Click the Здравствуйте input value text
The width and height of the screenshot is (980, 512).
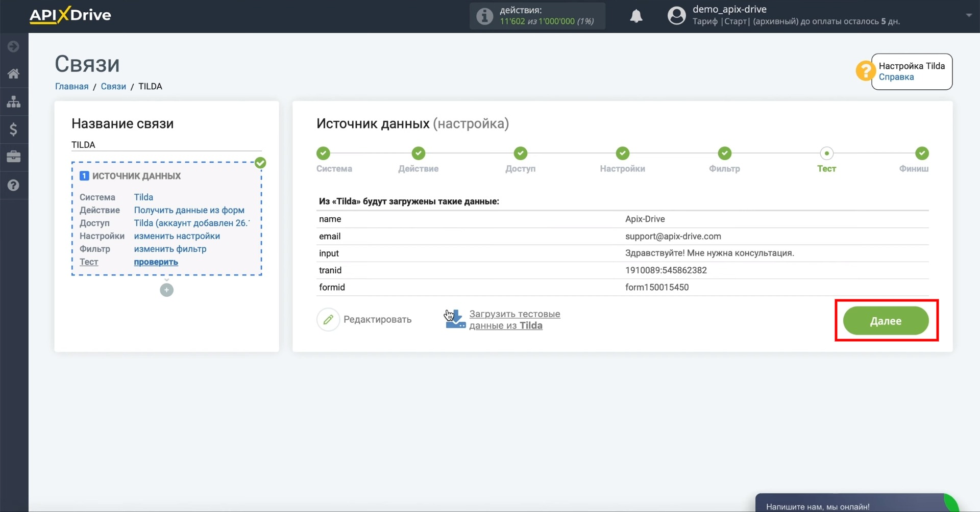pos(709,253)
